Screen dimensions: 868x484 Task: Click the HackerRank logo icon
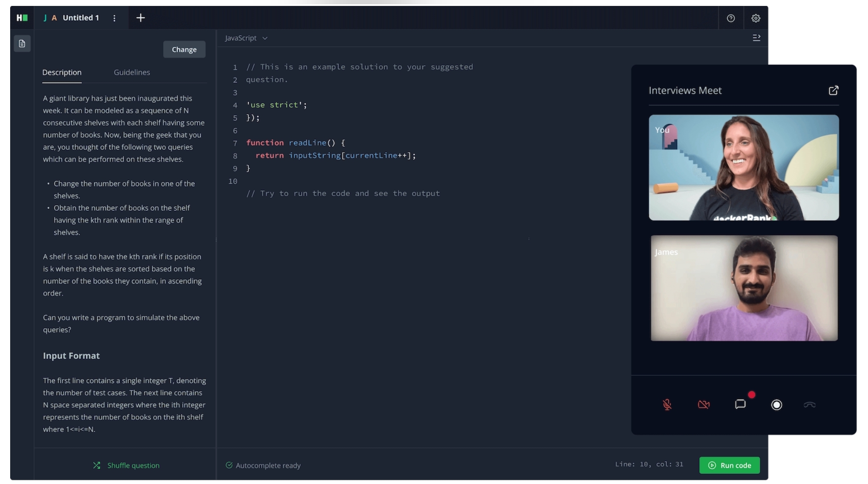pyautogui.click(x=22, y=18)
